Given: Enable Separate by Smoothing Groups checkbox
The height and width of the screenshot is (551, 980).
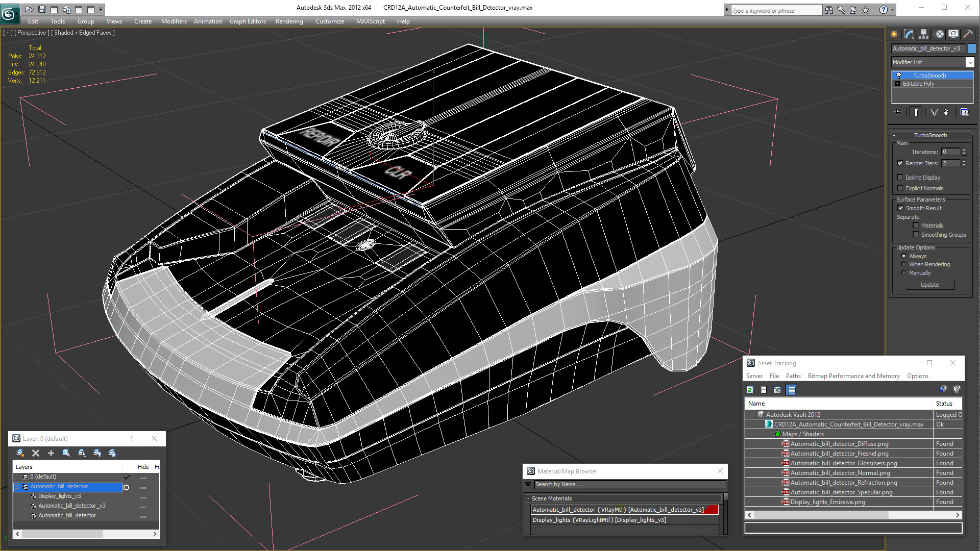Looking at the screenshot, I should coord(916,235).
